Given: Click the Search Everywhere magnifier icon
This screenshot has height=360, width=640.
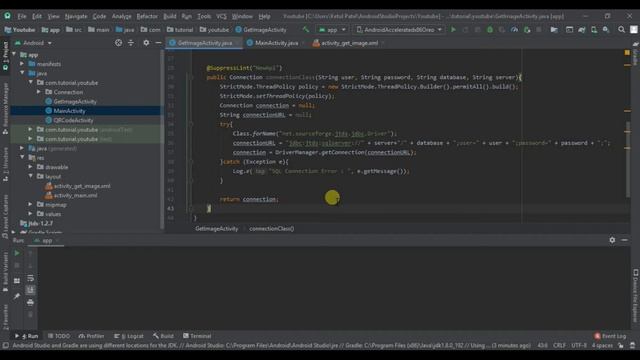Looking at the screenshot, I should click(x=621, y=30).
